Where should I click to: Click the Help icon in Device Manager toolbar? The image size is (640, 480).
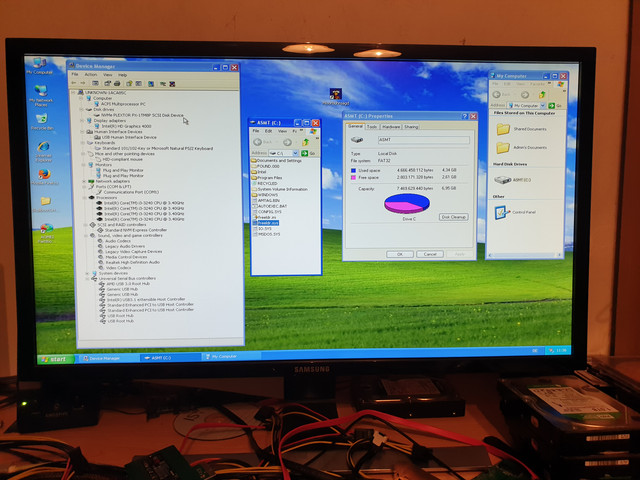pos(129,83)
